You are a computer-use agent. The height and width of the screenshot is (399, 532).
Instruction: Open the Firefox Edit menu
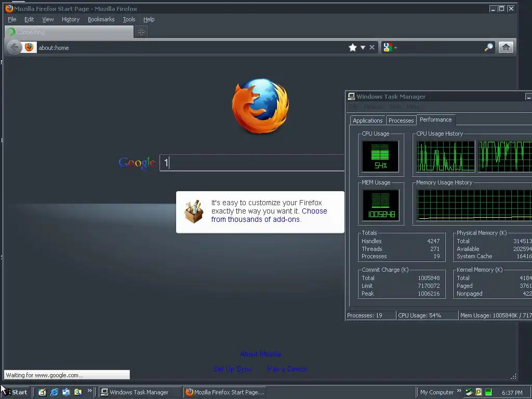pos(29,19)
